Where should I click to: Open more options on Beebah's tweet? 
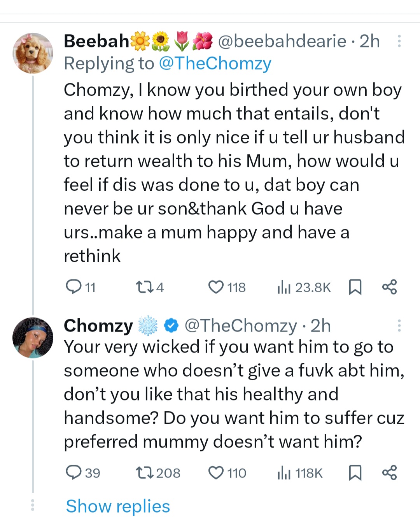[x=399, y=41]
